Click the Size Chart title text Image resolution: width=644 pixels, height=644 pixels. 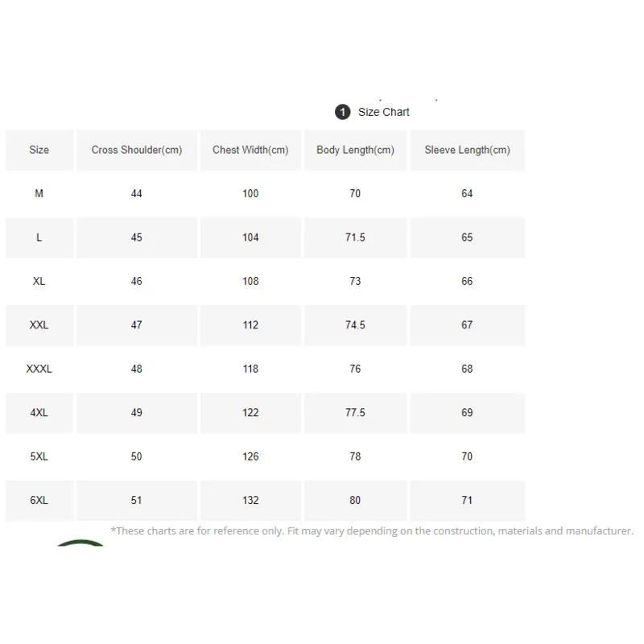(x=384, y=112)
